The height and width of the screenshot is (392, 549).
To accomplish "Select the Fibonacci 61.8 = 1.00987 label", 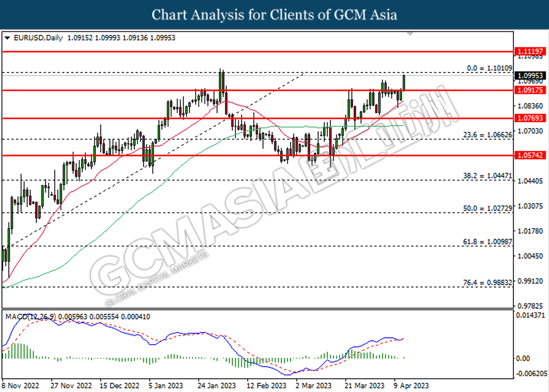I will coord(488,242).
